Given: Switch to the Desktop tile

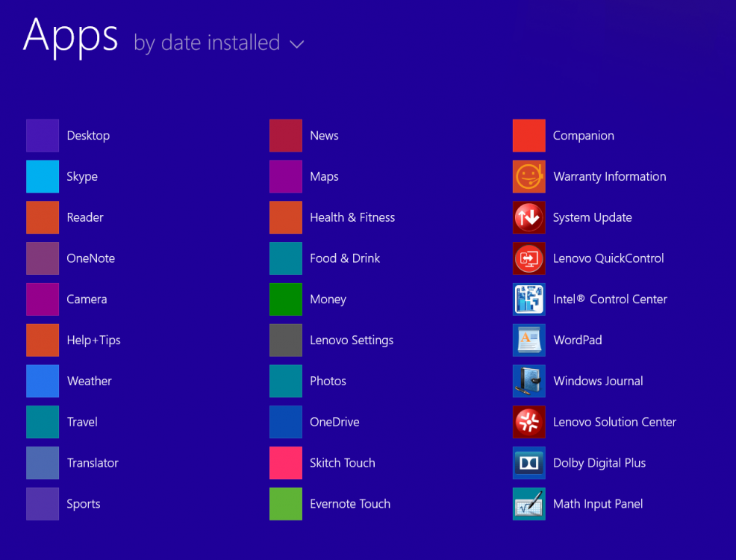Looking at the screenshot, I should pos(43,135).
